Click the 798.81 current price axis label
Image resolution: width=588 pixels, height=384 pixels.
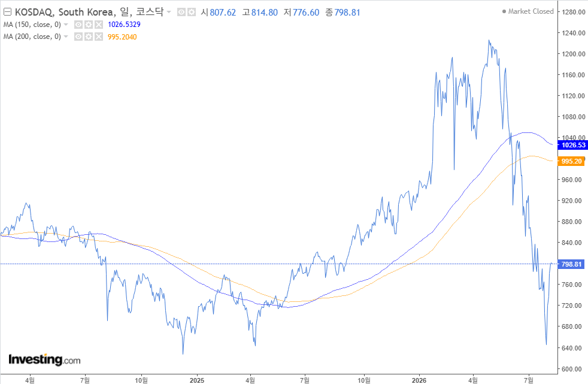point(571,264)
